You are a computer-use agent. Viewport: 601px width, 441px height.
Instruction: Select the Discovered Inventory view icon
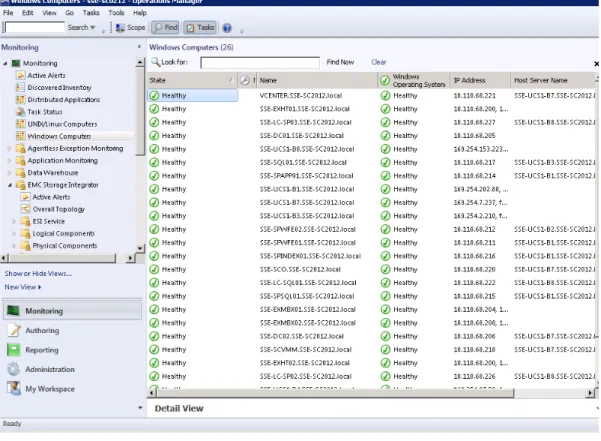[x=20, y=87]
